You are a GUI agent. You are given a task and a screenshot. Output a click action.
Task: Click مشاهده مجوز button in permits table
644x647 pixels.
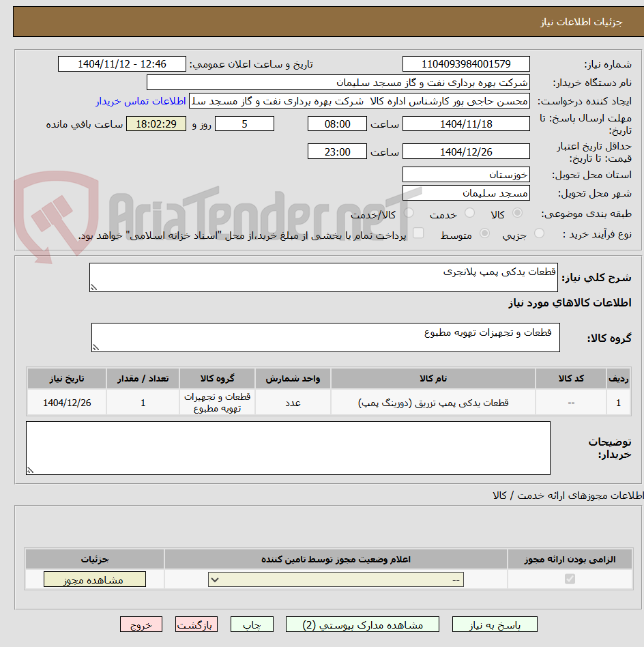[94, 579]
